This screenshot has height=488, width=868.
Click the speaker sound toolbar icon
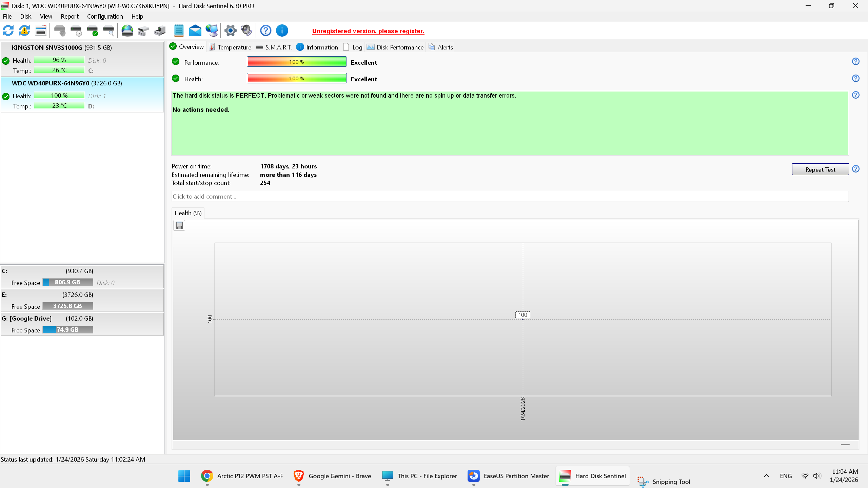click(246, 31)
